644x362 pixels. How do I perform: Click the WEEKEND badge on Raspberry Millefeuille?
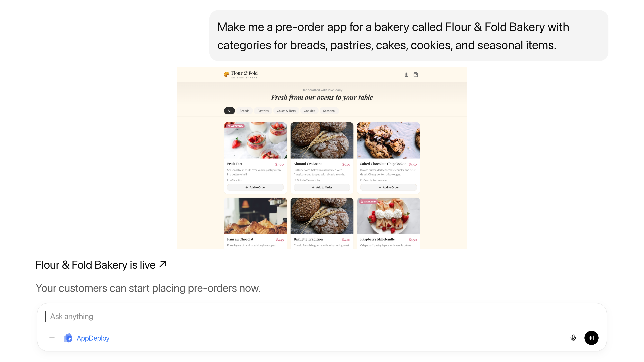coord(368,202)
